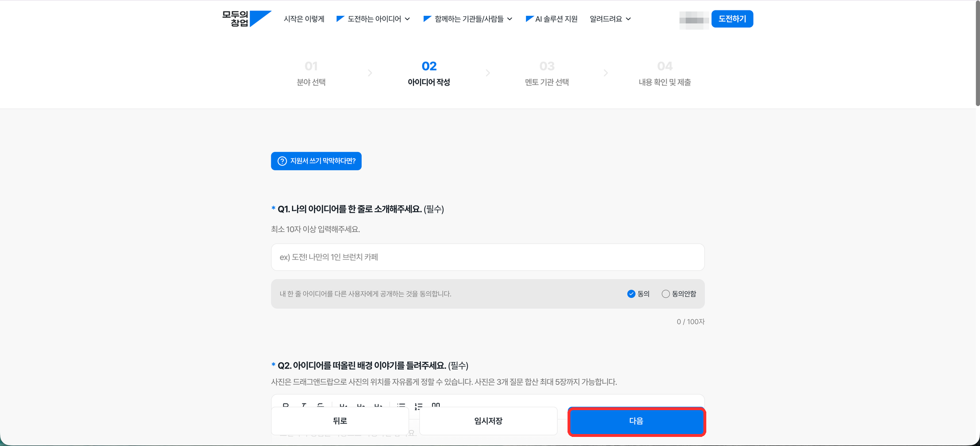The width and height of the screenshot is (980, 446).
Task: Focus the Q1 one-line idea input field
Action: coord(488,257)
